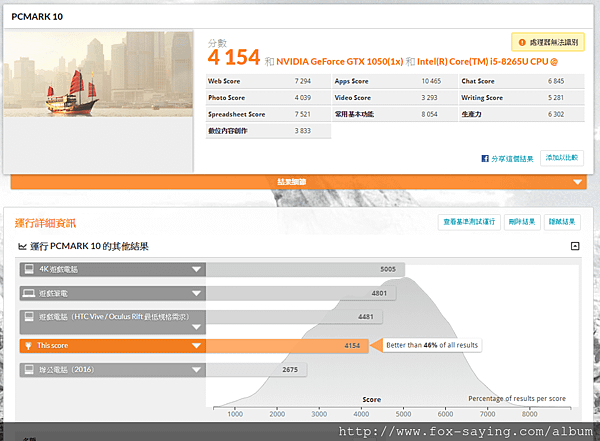Click the view benchmark run button

click(x=469, y=222)
